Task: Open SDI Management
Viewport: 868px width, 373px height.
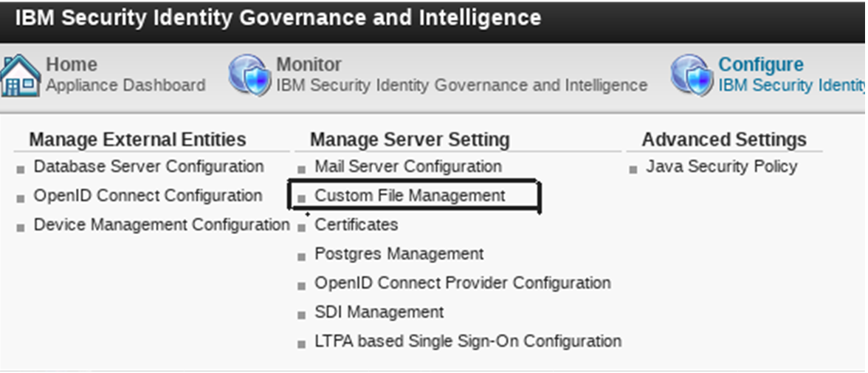Action: click(x=379, y=312)
